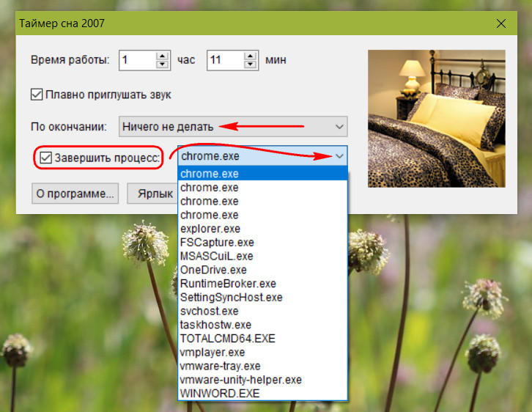Click the bedroom picture thumbnail

[437, 119]
